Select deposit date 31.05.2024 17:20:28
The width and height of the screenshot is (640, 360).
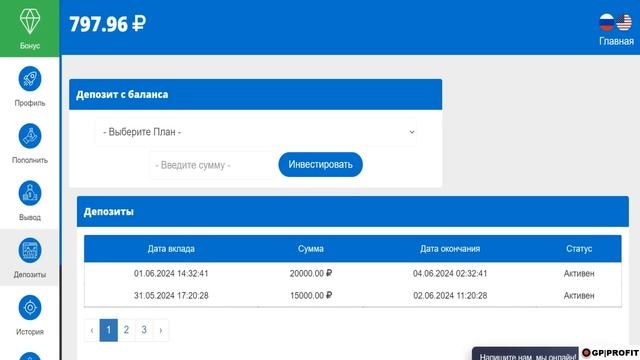click(171, 296)
